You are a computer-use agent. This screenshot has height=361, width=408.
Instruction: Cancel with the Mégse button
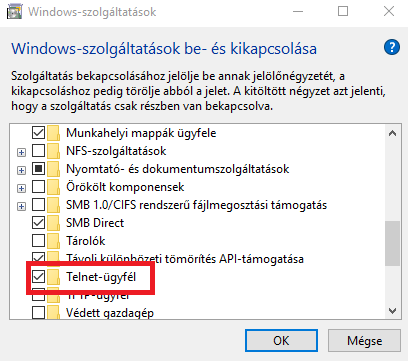click(364, 341)
